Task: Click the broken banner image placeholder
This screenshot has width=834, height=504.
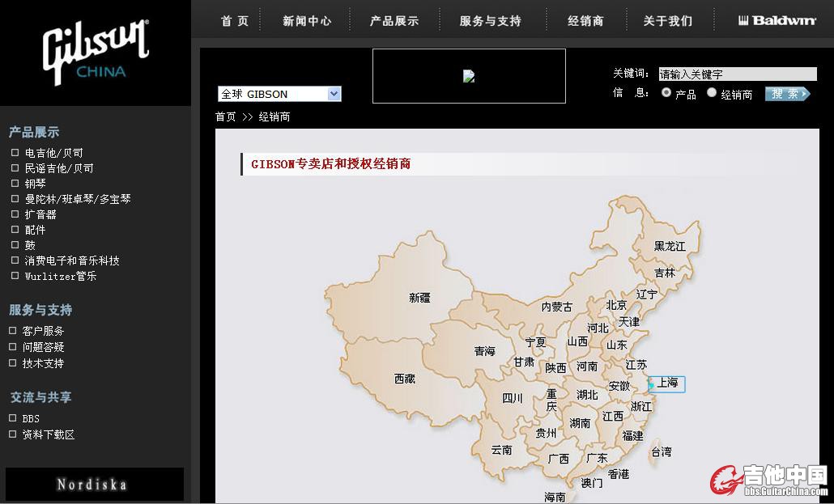Action: point(469,76)
